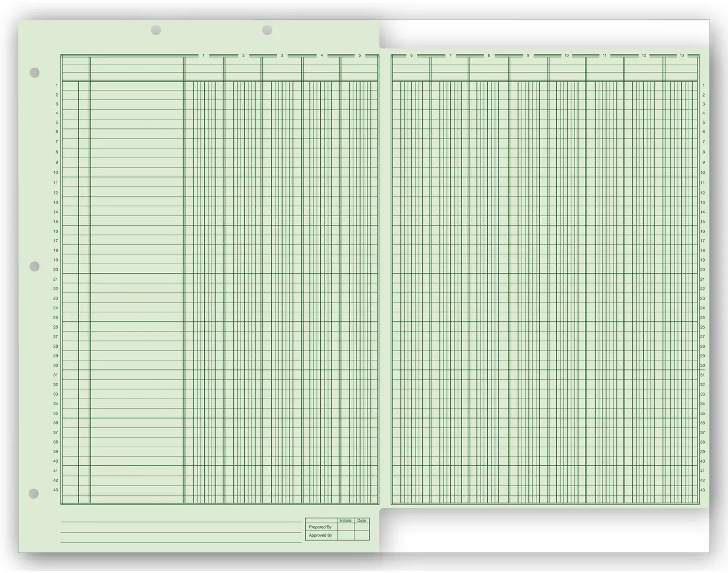Click the top-left hole punch
Viewport: 728px width, 573px height.
pos(35,72)
